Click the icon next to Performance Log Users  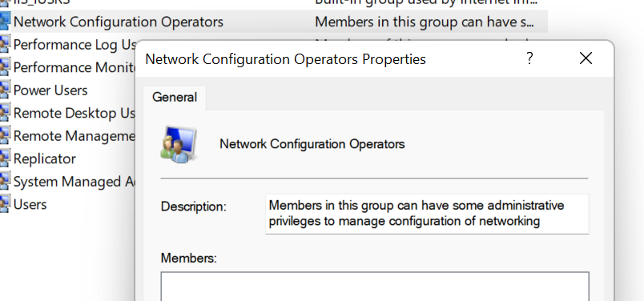(x=5, y=44)
